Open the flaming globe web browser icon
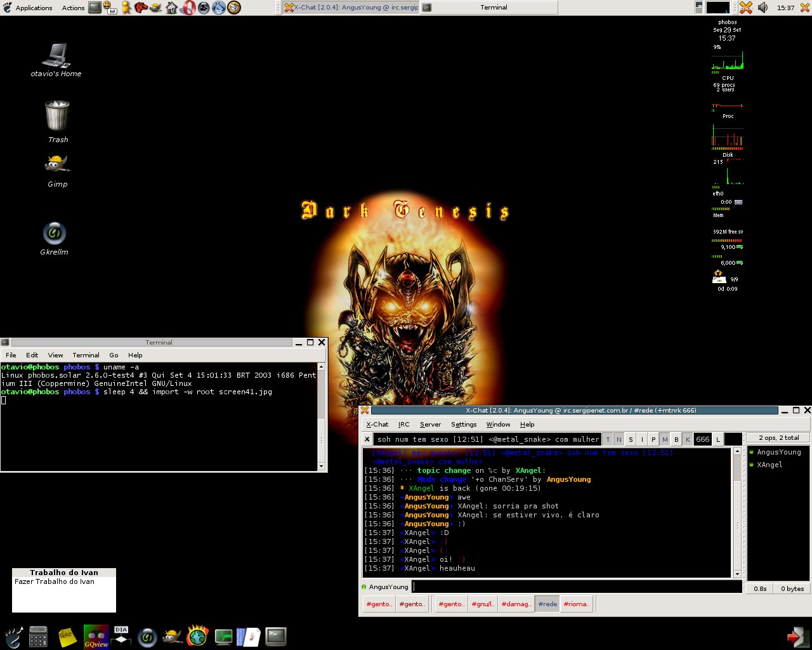Screen dimensions: 812x650 [198, 636]
